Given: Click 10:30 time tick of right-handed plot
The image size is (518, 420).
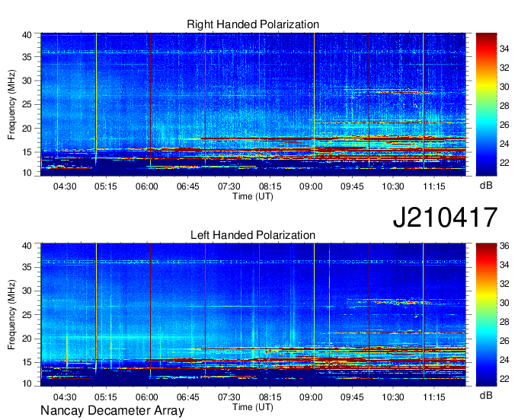Looking at the screenshot, I should pos(393,186).
